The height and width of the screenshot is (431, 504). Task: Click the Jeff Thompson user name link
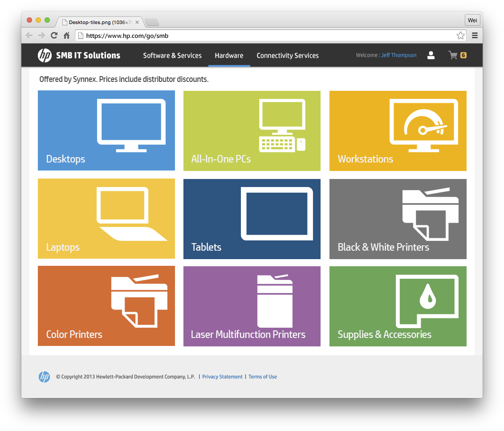point(399,55)
